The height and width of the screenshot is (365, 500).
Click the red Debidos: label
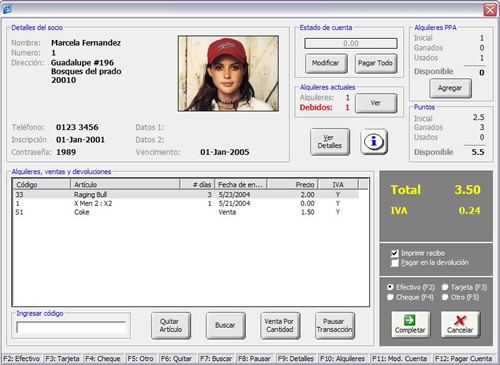point(316,107)
